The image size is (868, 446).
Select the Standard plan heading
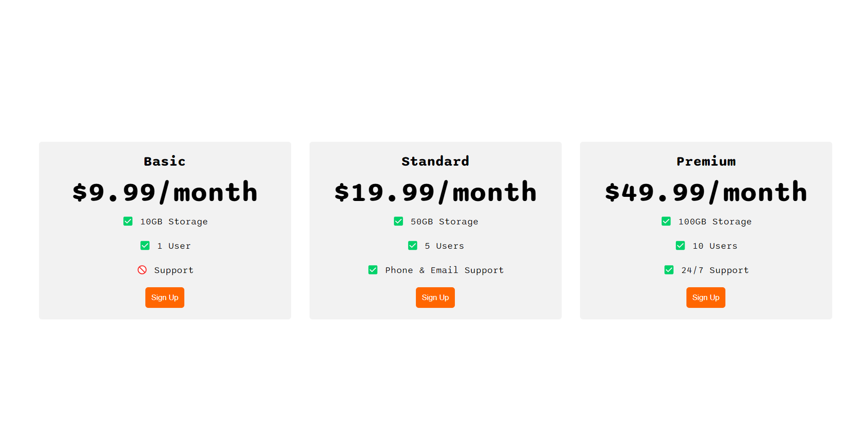pos(435,162)
